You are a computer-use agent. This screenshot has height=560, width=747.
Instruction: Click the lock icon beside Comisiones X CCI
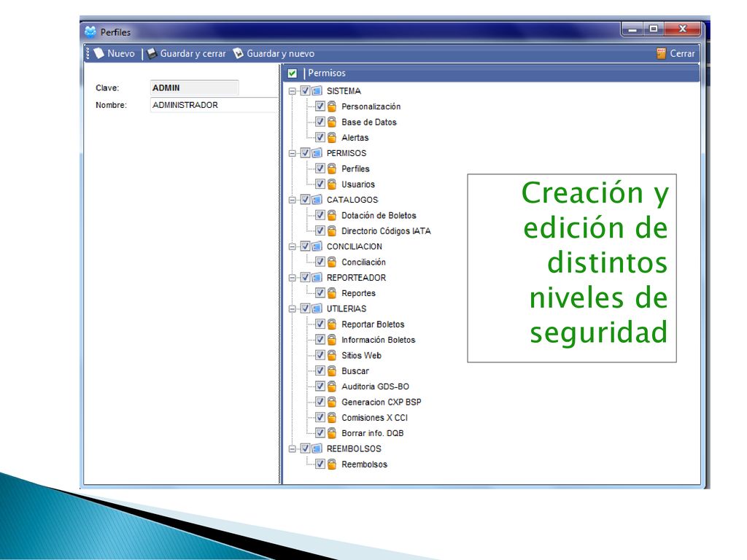pos(332,417)
